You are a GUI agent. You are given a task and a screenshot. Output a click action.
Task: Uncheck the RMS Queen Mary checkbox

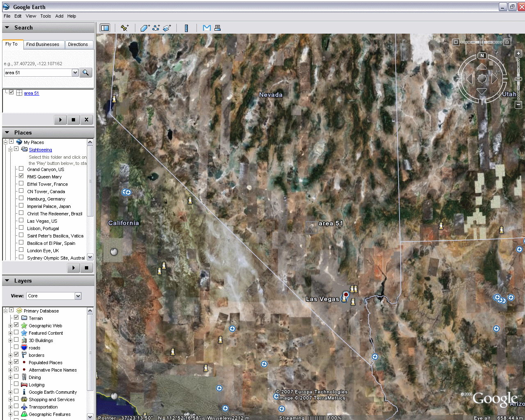pos(21,176)
